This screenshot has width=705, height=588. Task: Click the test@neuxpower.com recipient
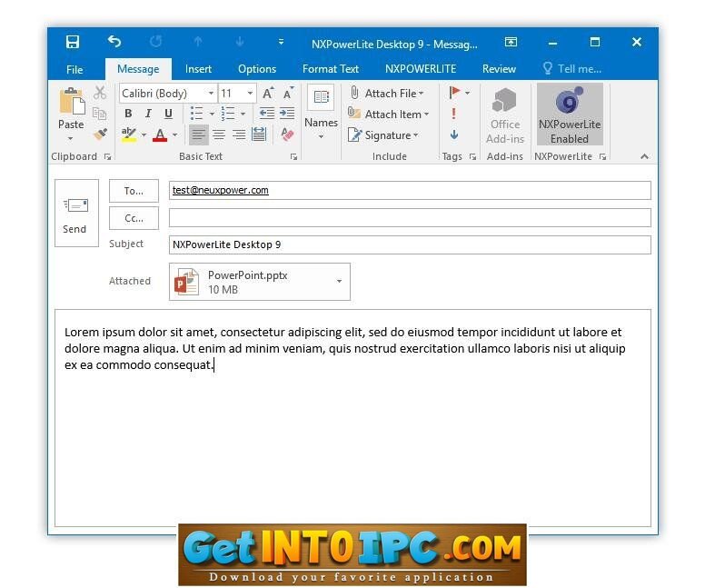220,190
